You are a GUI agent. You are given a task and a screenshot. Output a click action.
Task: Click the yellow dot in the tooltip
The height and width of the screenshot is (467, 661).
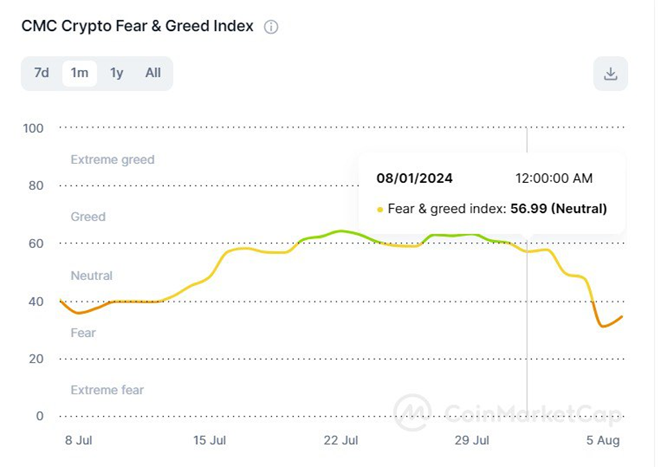380,209
